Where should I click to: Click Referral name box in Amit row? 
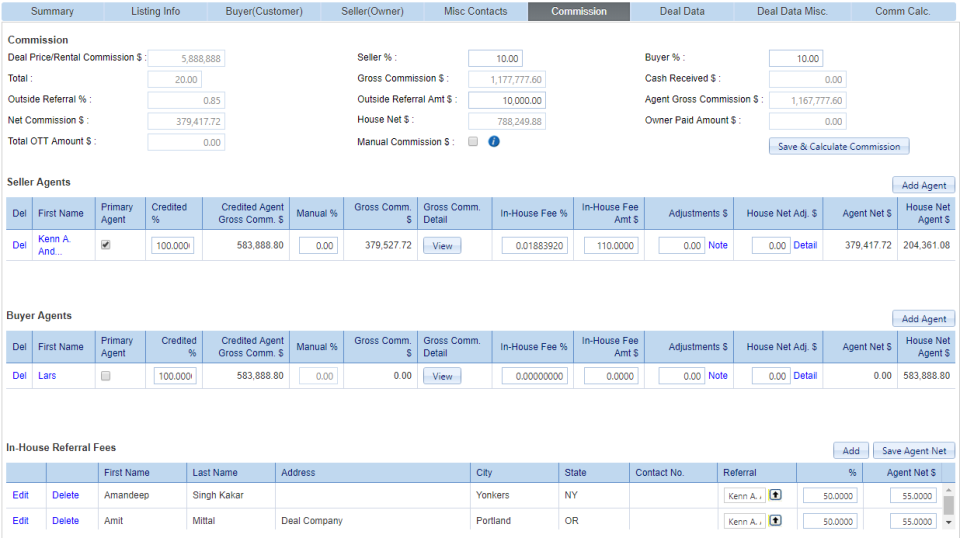744,521
